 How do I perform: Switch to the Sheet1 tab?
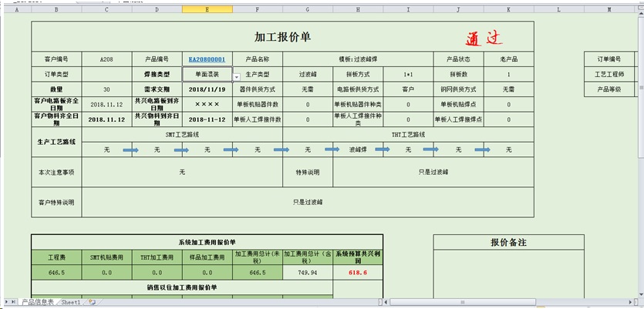(x=71, y=303)
